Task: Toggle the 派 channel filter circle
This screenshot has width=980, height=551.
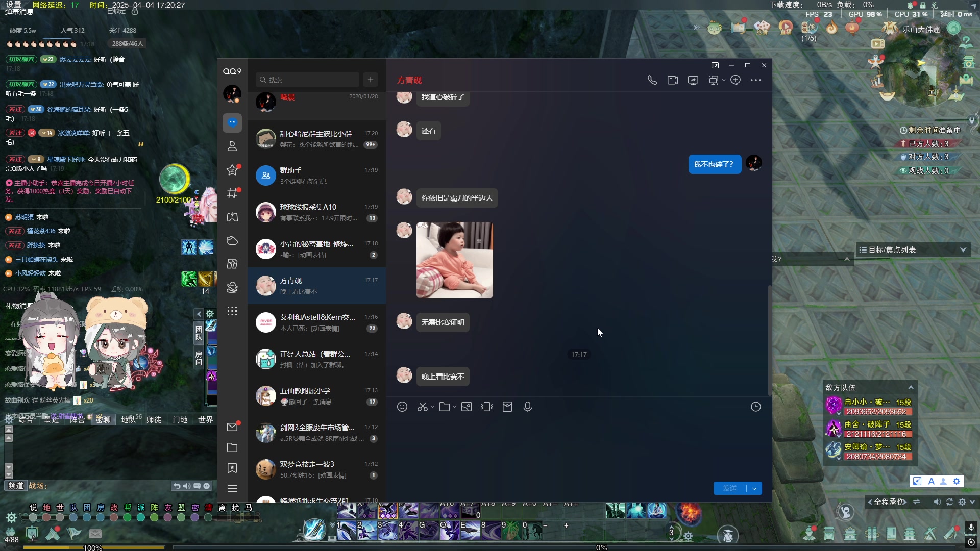Action: click(141, 517)
